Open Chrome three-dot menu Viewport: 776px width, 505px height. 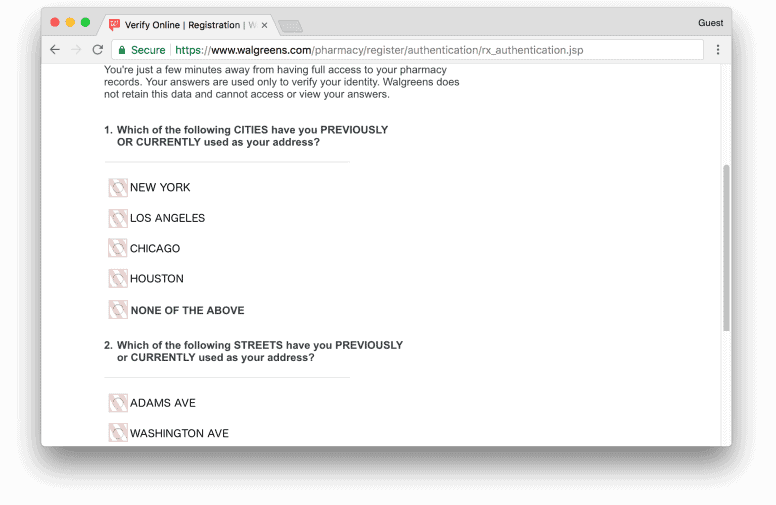click(718, 50)
